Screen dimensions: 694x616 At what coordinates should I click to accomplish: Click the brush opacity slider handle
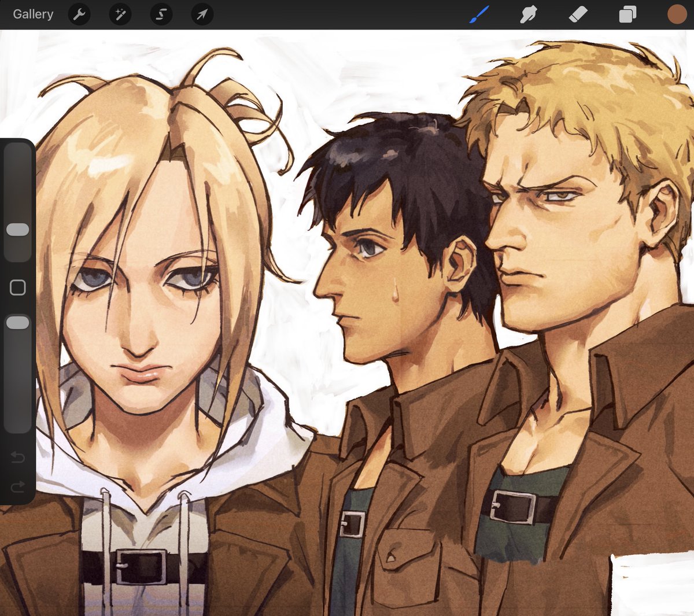[x=17, y=322]
